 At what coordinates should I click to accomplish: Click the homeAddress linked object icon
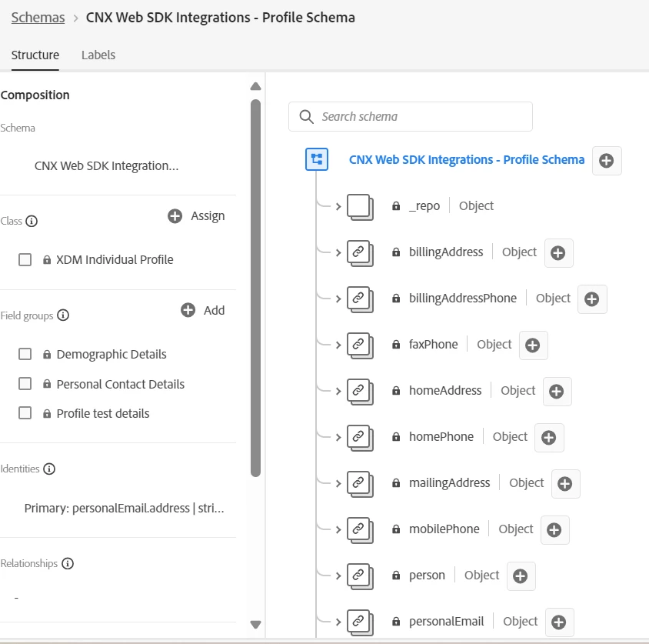click(x=360, y=392)
